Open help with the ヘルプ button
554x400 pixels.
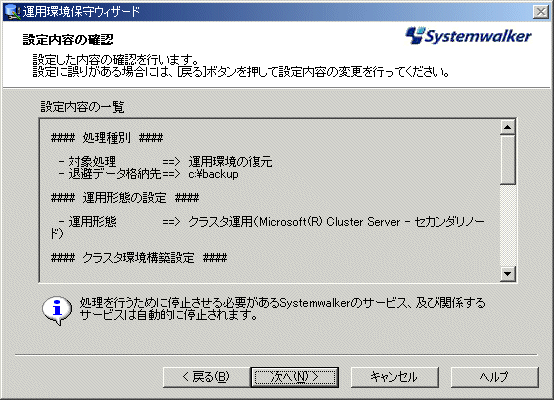coord(495,377)
